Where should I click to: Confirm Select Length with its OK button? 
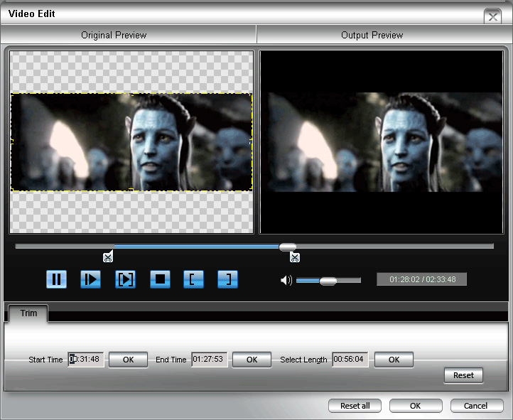point(394,360)
